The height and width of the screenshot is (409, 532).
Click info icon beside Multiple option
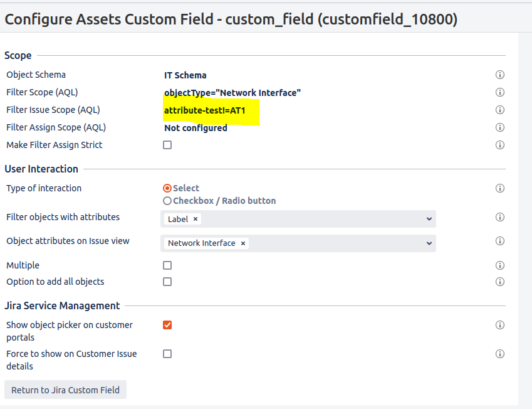(500, 265)
